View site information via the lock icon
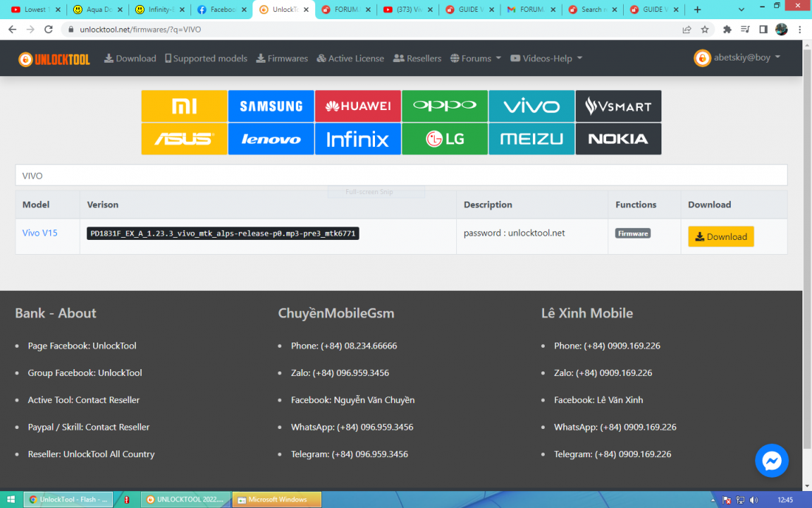Screen dimensions: 812x508 (71, 30)
